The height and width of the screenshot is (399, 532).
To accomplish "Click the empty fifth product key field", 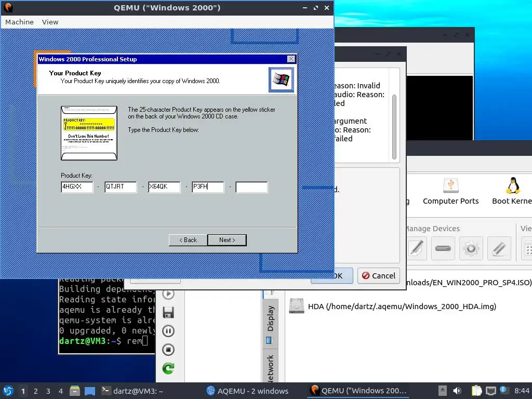I will click(x=252, y=187).
